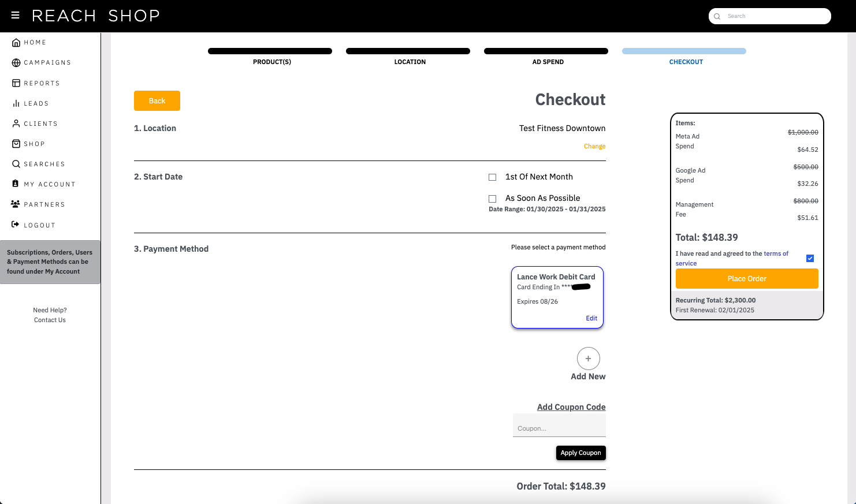Click the Home icon in sidebar

(16, 43)
